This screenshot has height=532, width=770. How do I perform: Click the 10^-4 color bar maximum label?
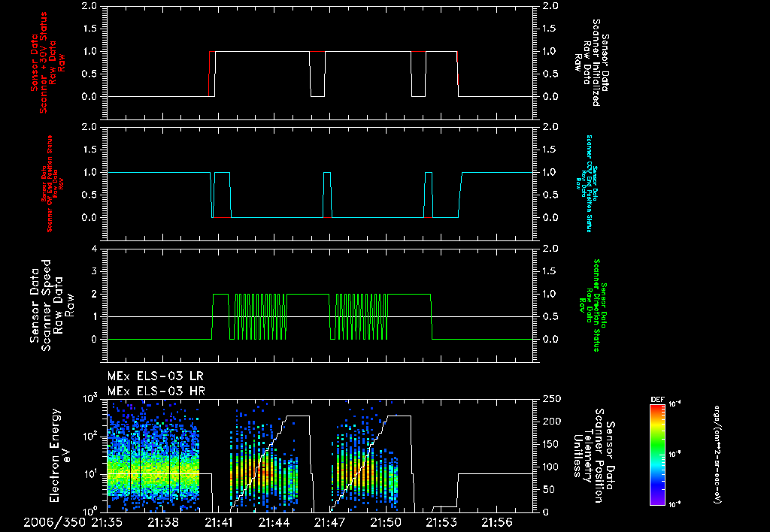click(x=675, y=404)
